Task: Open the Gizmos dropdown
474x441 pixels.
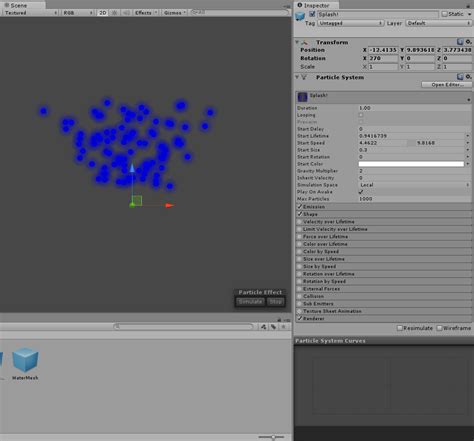Action: pyautogui.click(x=175, y=13)
